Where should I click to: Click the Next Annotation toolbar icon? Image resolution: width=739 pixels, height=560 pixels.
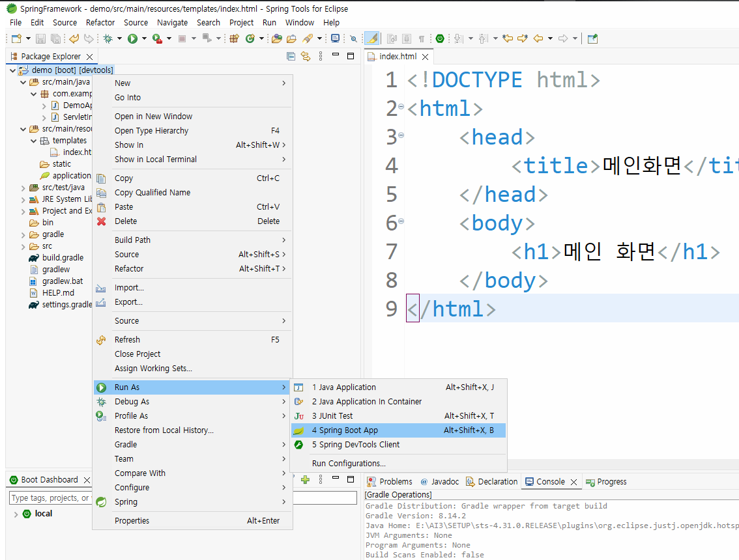click(459, 38)
